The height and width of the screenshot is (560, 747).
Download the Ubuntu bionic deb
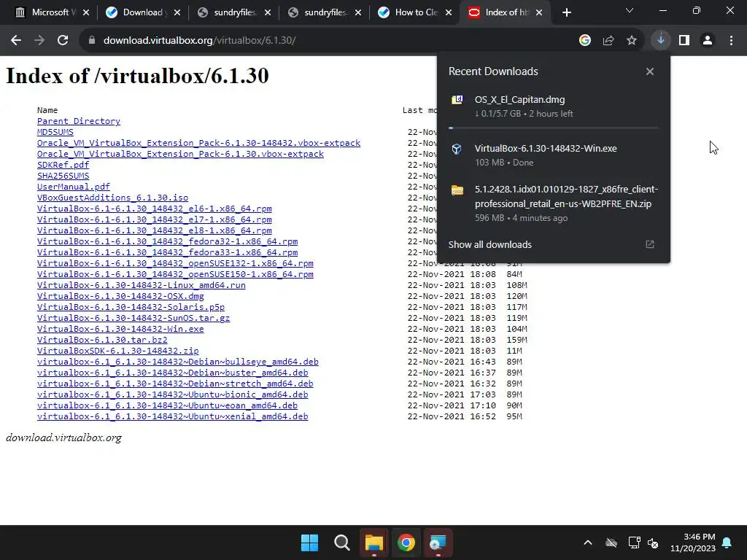pyautogui.click(x=172, y=394)
